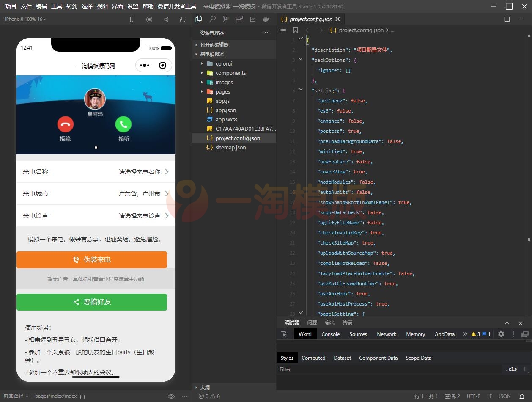Image resolution: width=532 pixels, height=402 pixels.
Task: Select app.json in the file tree
Action: (x=226, y=110)
